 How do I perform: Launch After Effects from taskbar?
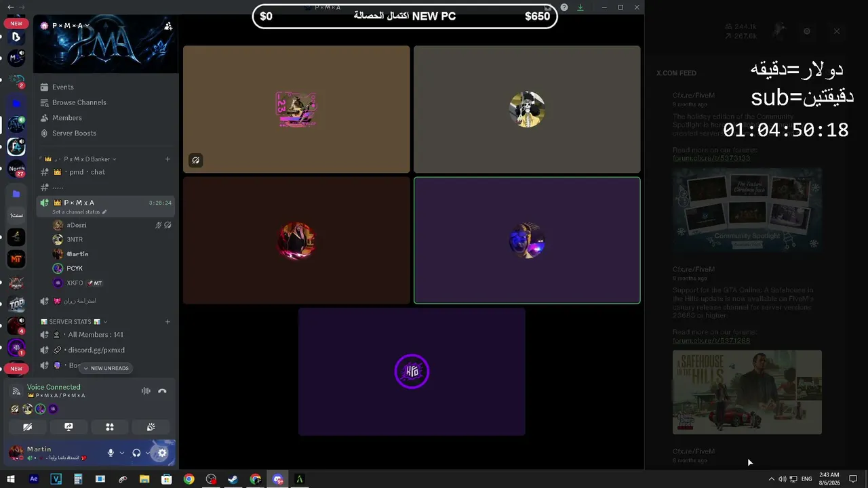34,479
